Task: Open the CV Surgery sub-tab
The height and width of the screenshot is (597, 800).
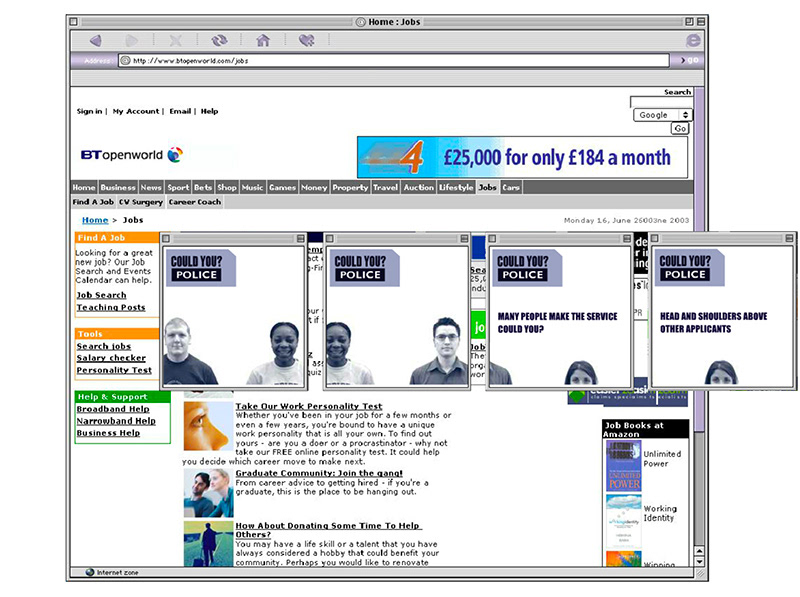Action: pos(141,202)
